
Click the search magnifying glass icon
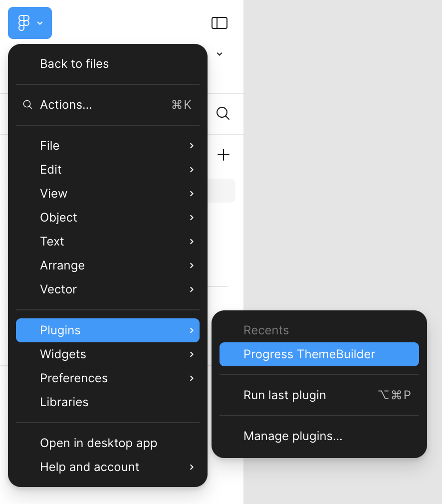223,113
